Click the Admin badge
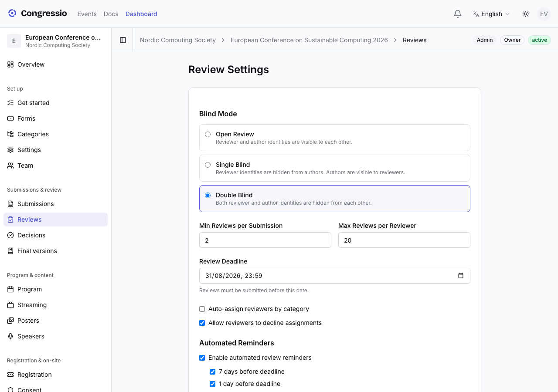The width and height of the screenshot is (558, 392). coord(485,40)
